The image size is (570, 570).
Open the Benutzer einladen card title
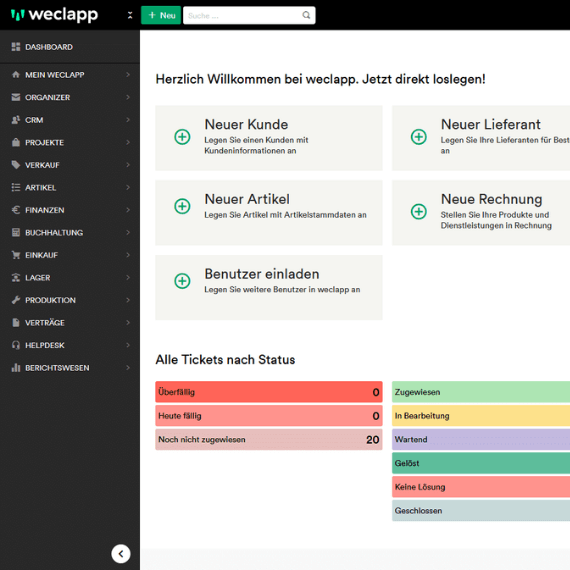pos(262,274)
